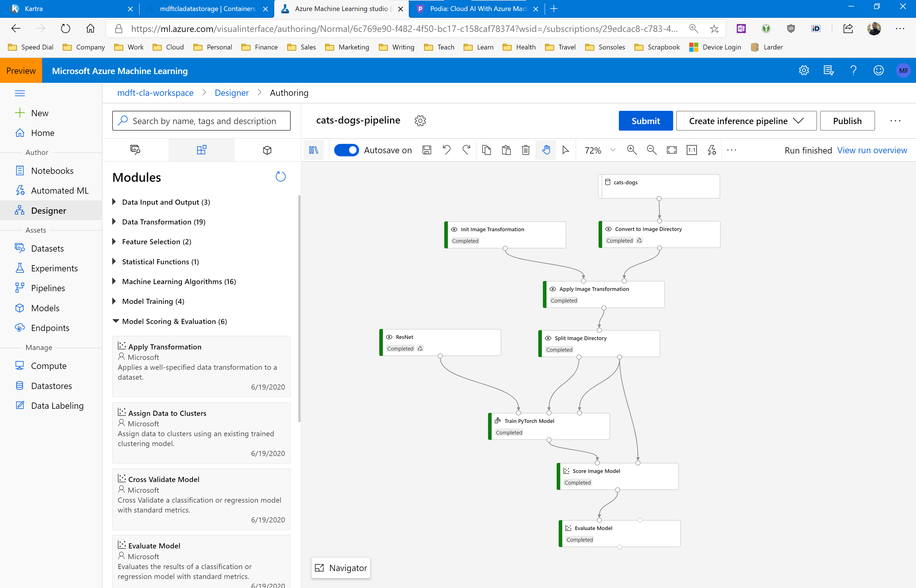Select the Train PyTorch Model node
Screen dimensions: 916x588
click(549, 426)
